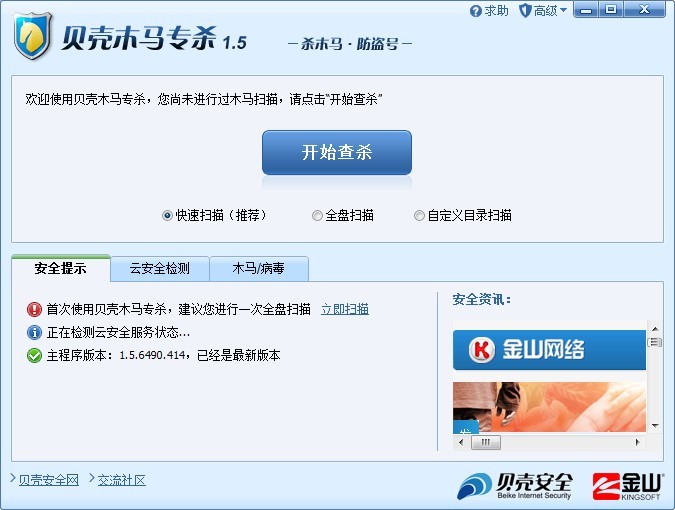Click the red Kingsoft 金山 logo

(x=627, y=486)
